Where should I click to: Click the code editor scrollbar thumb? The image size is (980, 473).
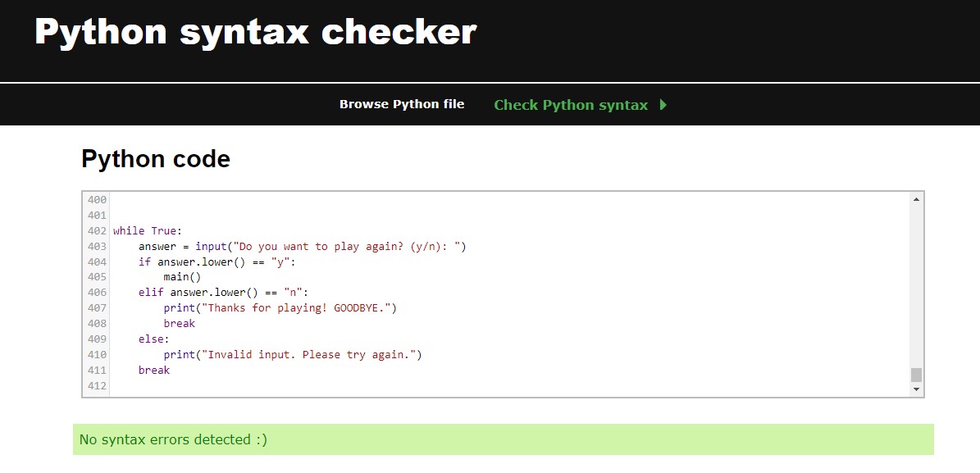point(916,375)
